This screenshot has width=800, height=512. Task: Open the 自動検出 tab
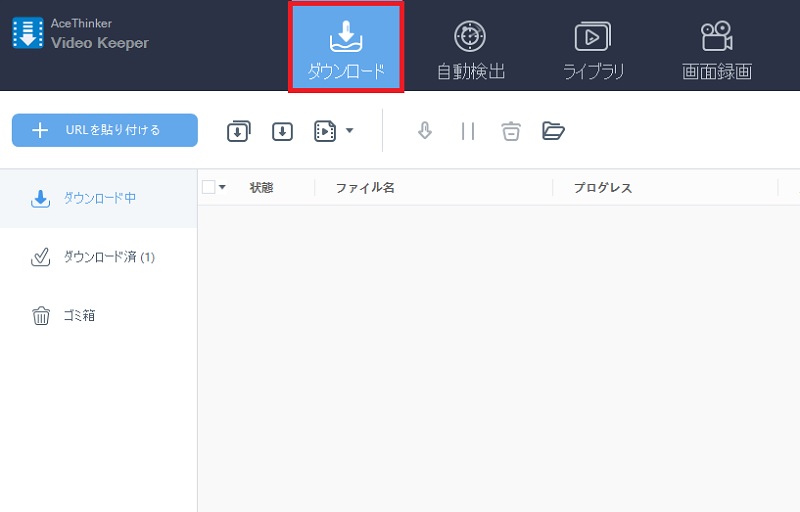470,48
